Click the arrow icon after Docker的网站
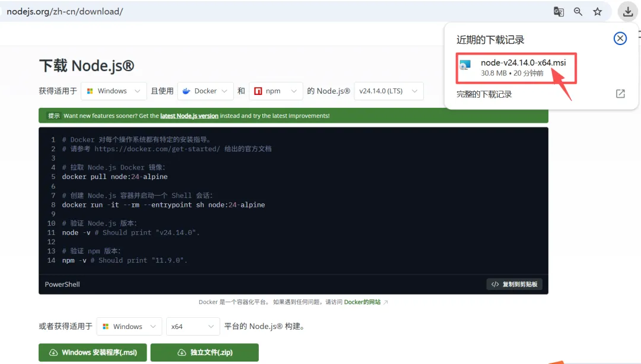This screenshot has width=641, height=364. click(386, 302)
